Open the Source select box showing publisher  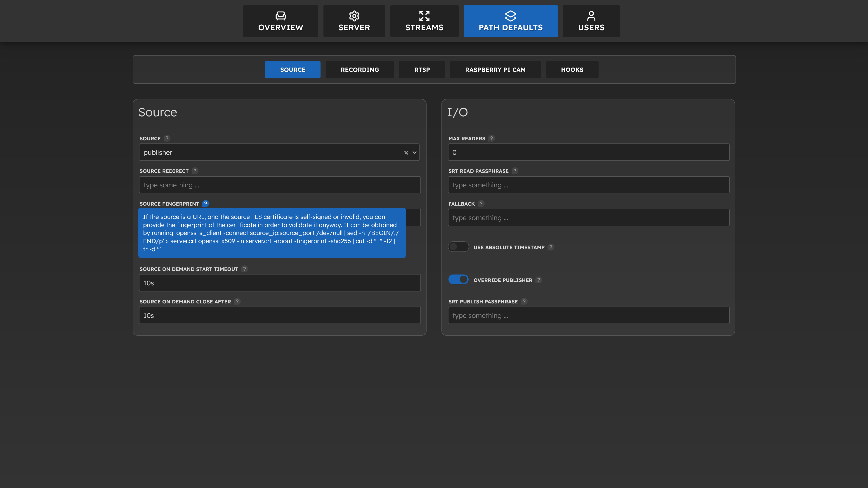(x=270, y=152)
